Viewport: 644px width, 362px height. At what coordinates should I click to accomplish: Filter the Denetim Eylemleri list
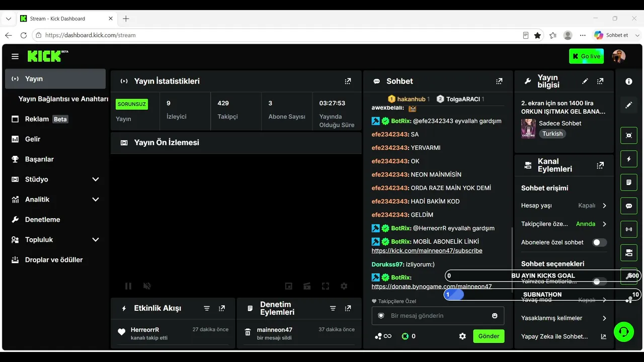click(333, 308)
